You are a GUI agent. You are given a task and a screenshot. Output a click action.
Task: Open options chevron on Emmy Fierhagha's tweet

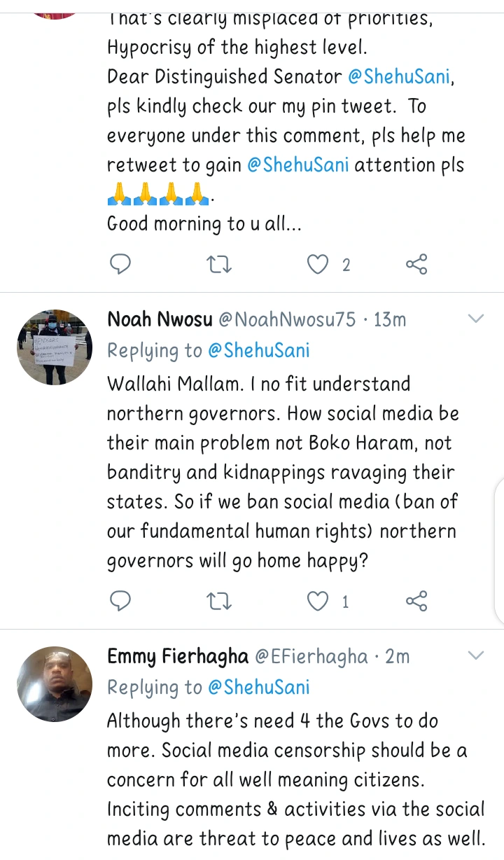475,656
